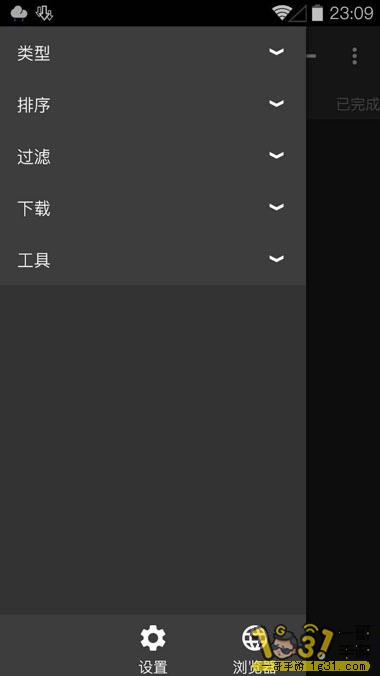The image size is (380, 676).
Task: Tap the cloud notification icon in status bar
Action: (19, 13)
